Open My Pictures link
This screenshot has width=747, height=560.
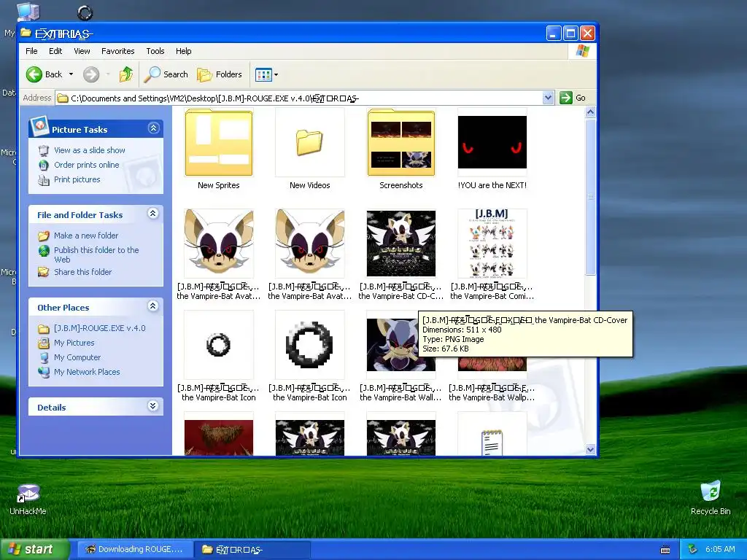pos(74,343)
